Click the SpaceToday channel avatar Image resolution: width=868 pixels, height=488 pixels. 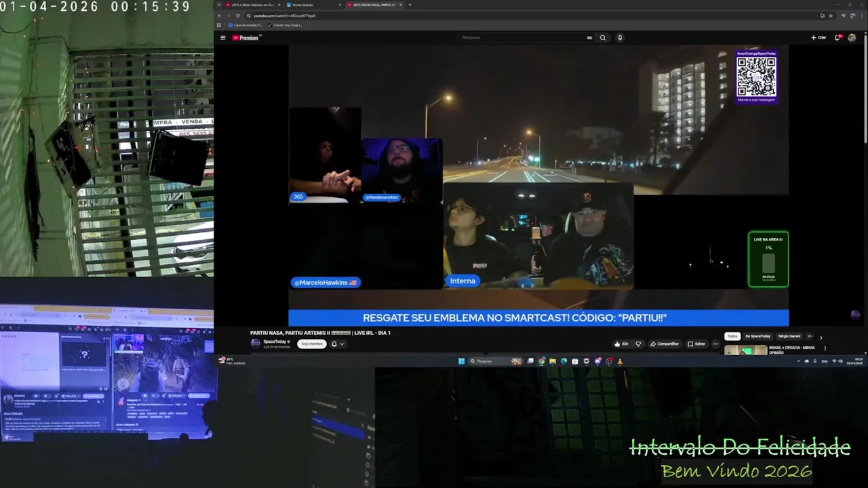pos(256,344)
